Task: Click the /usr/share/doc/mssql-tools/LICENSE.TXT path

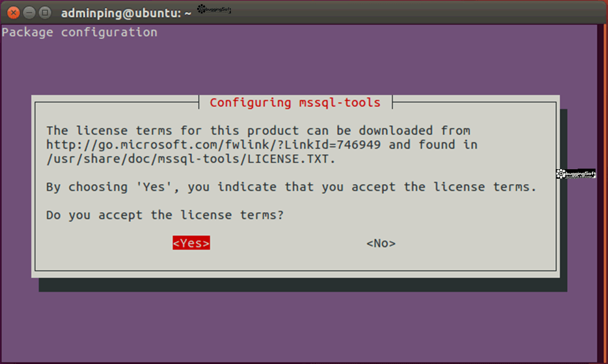Action: 191,159
